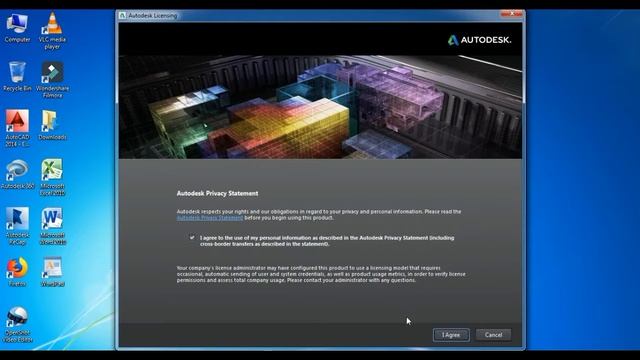The image size is (640, 360).
Task: Launch VLC media player shortcut
Action: tap(52, 31)
